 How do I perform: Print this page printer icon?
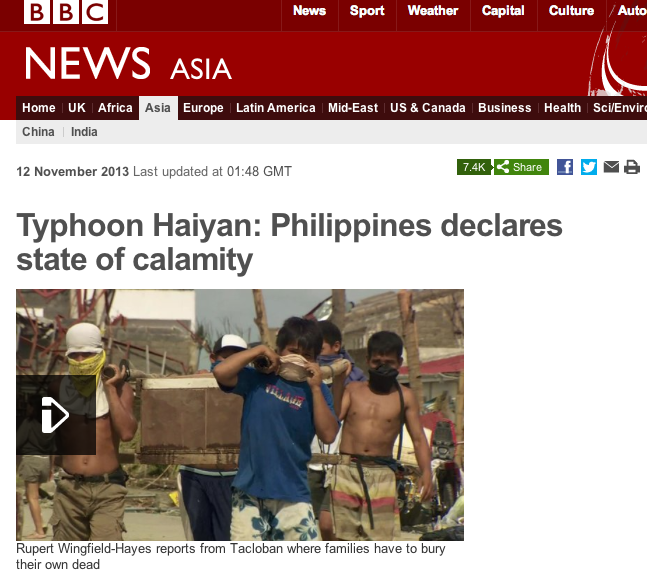[x=632, y=167]
